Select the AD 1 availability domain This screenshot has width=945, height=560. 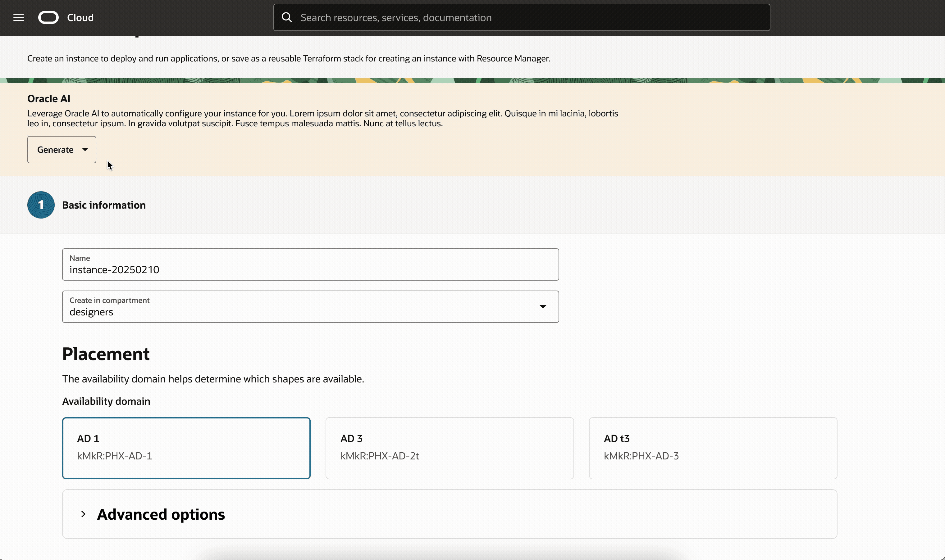186,448
